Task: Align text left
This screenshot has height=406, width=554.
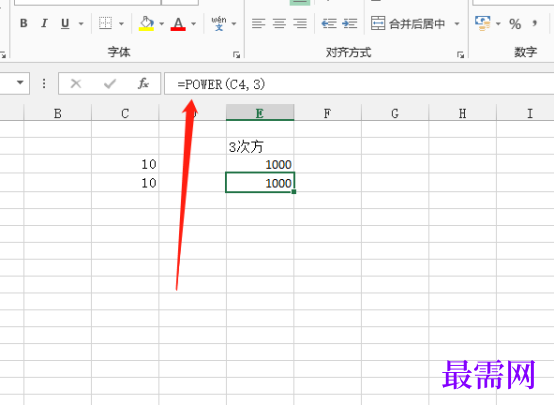Action: tap(258, 24)
